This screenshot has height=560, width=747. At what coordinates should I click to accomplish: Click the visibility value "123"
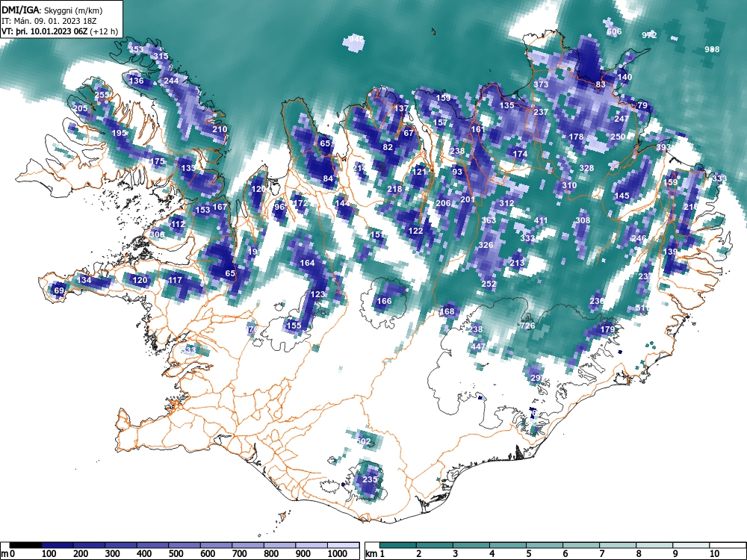(x=317, y=294)
